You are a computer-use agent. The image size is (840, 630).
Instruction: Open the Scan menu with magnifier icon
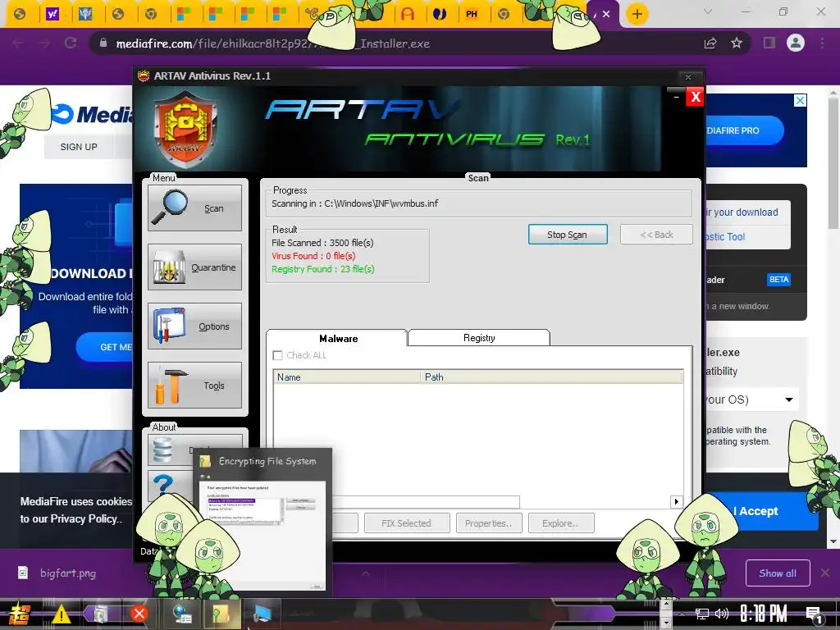[194, 208]
